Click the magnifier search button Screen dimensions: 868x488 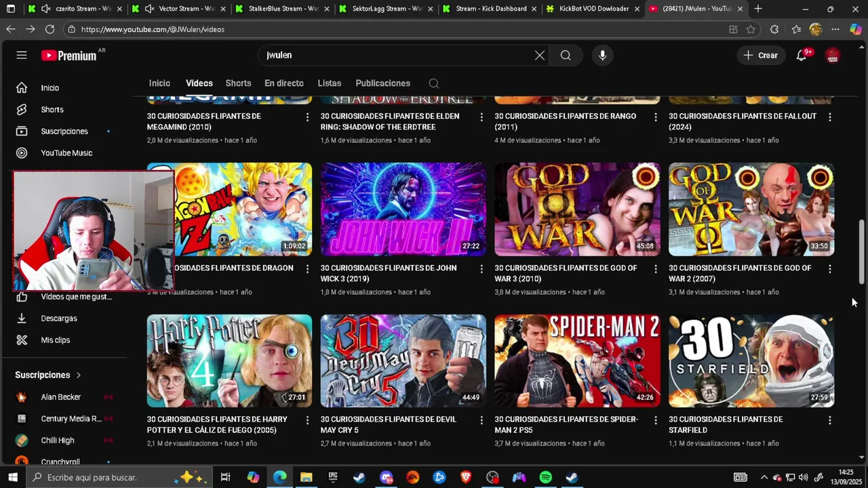566,56
